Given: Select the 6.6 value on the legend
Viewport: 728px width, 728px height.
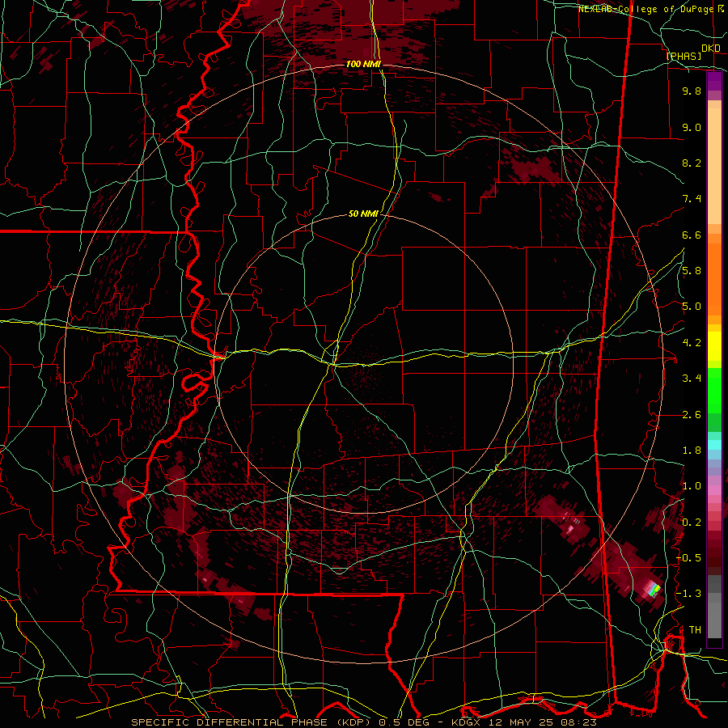Looking at the screenshot, I should click(692, 235).
